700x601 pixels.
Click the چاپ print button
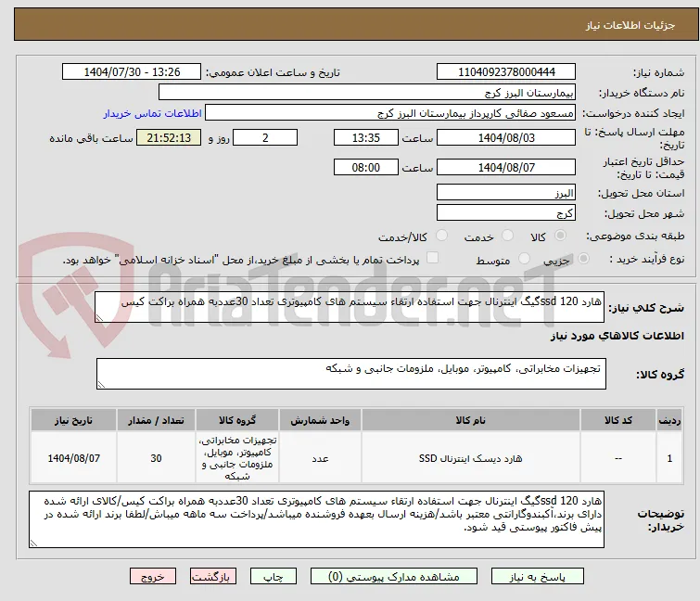274,577
